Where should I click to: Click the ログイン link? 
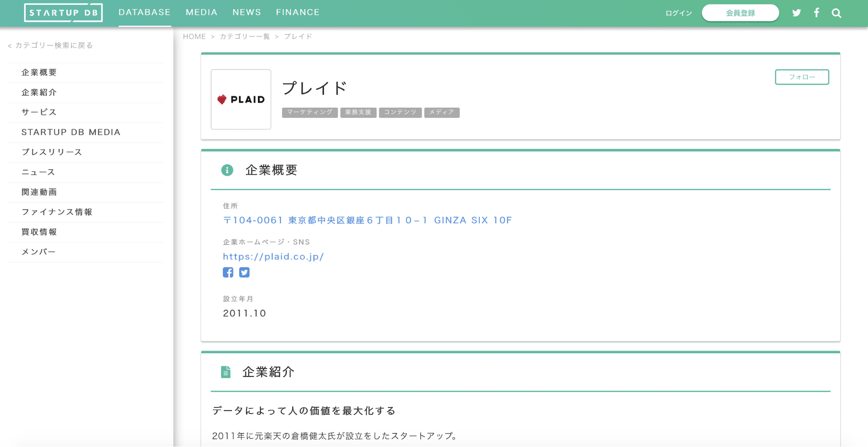coord(679,13)
